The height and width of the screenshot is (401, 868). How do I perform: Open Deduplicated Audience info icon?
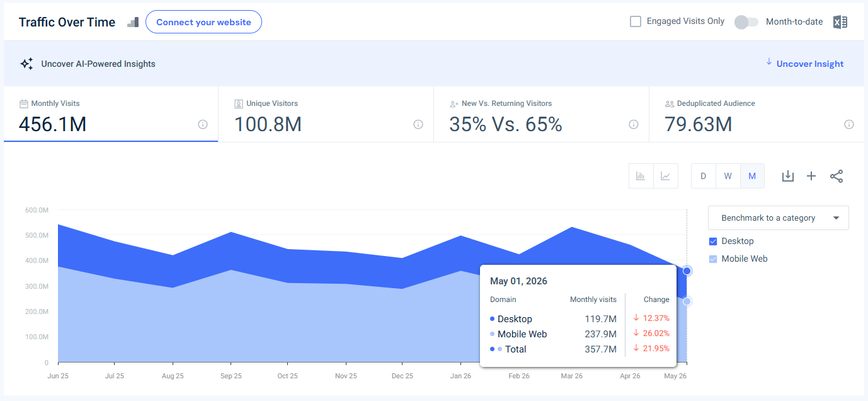pos(849,125)
